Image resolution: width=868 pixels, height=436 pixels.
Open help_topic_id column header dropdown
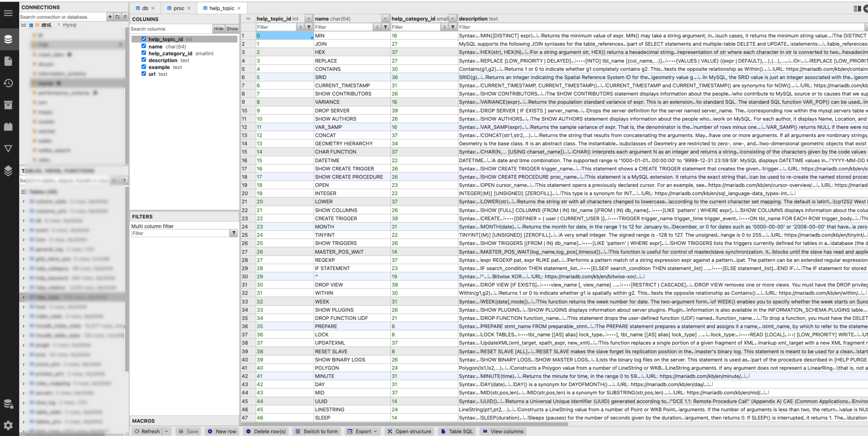pyautogui.click(x=309, y=19)
